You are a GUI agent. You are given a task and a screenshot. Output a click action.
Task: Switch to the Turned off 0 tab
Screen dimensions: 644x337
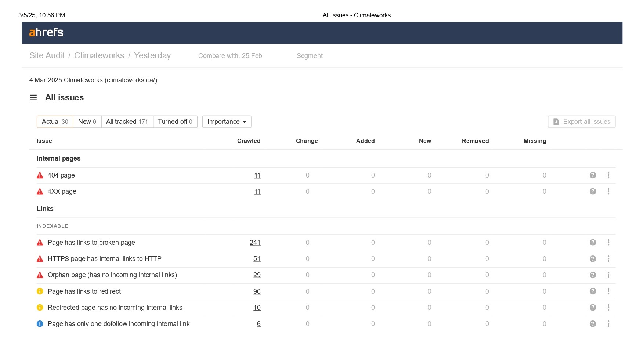tap(175, 122)
